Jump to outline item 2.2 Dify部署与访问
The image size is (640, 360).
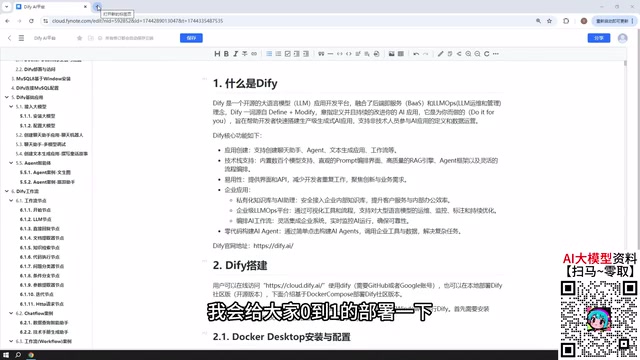(x=35, y=69)
